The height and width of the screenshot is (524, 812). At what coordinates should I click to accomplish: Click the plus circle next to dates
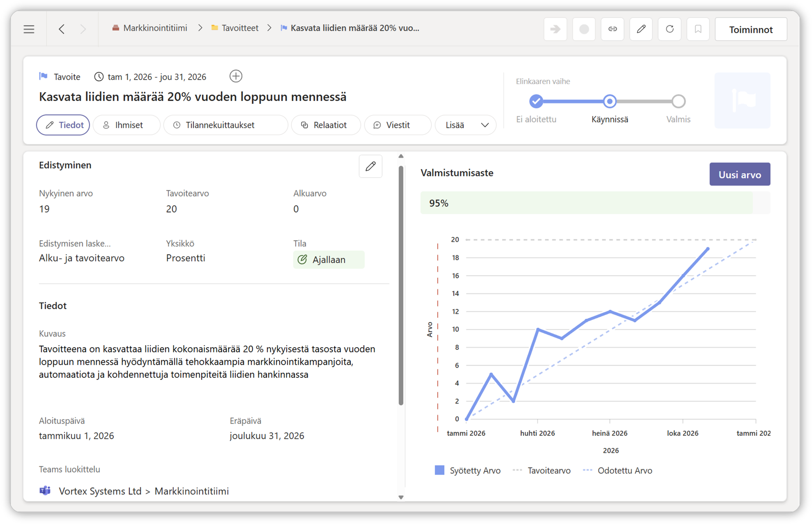[236, 76]
